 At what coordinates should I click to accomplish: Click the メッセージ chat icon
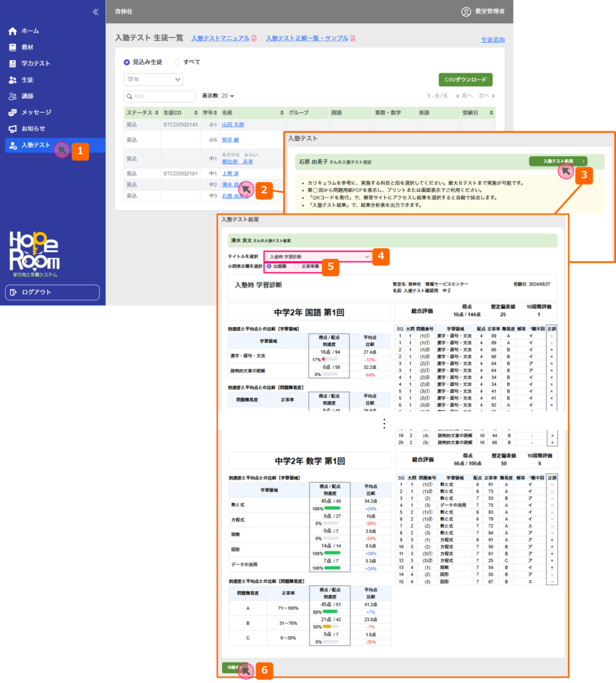click(12, 113)
